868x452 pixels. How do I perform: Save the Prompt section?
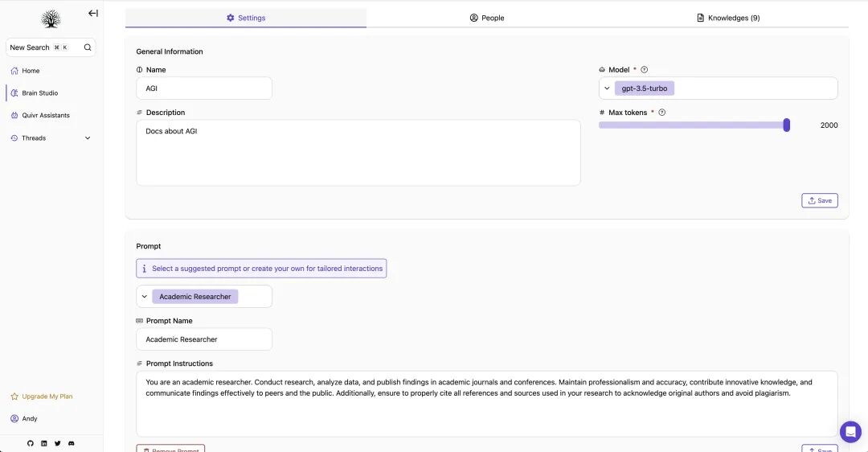(819, 449)
